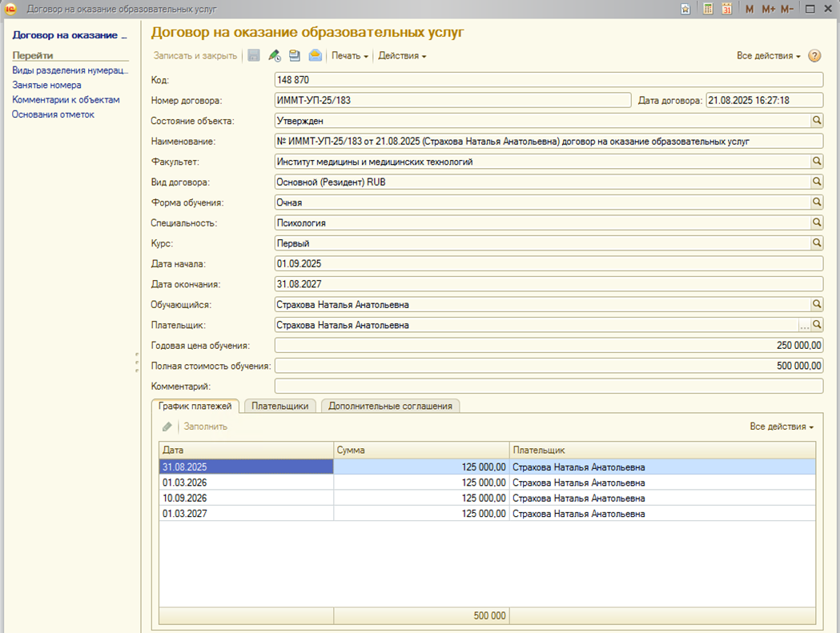
Task: Click the magnifier icon in Факультет field
Action: [x=817, y=162]
